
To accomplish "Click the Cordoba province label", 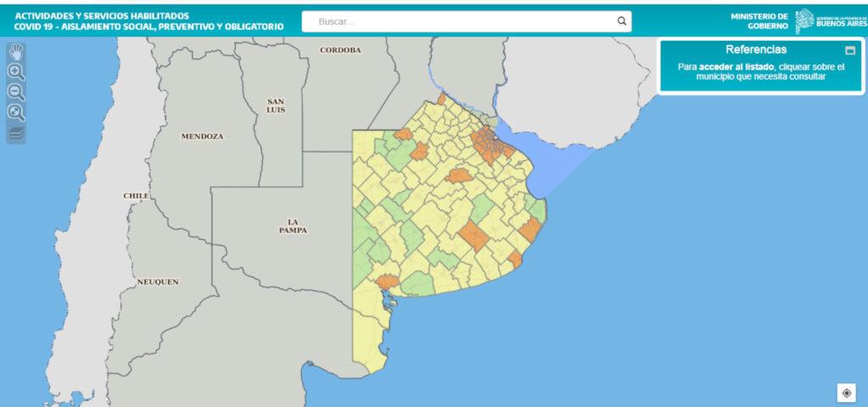I will [340, 50].
